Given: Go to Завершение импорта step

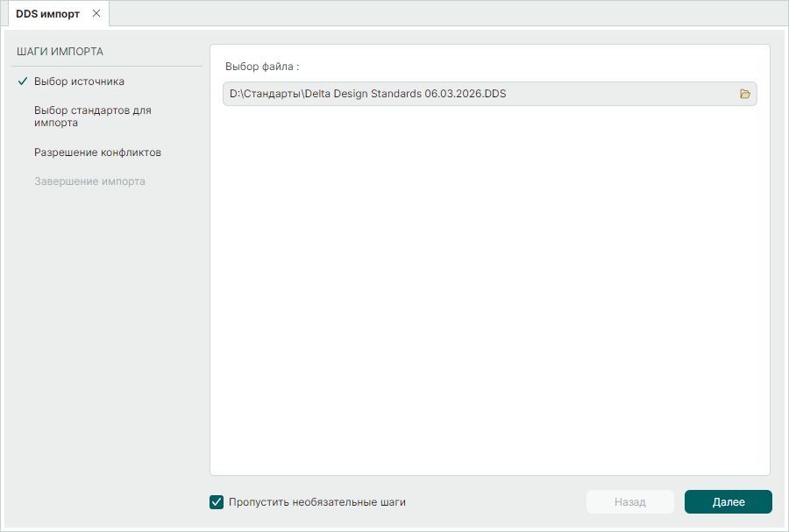Looking at the screenshot, I should tap(89, 181).
